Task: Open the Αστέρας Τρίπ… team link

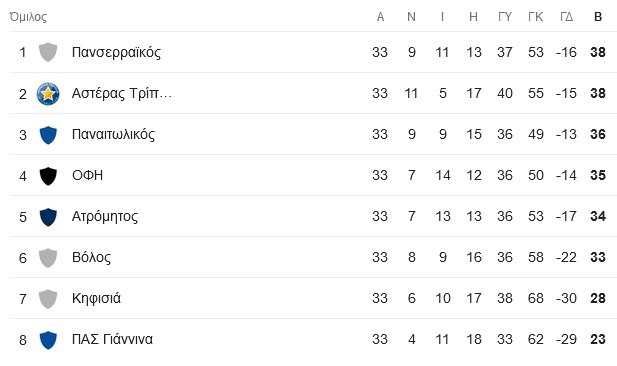Action: [122, 94]
